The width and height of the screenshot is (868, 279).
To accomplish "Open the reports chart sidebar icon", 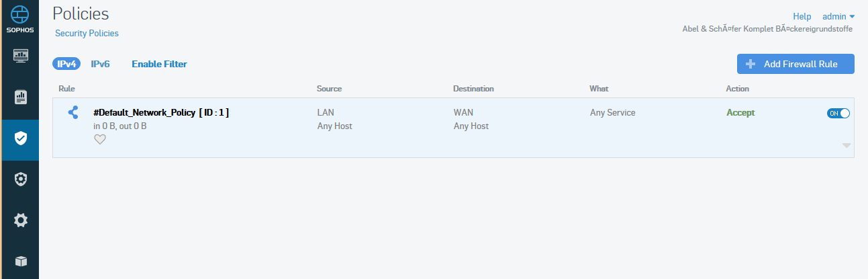I will [20, 97].
